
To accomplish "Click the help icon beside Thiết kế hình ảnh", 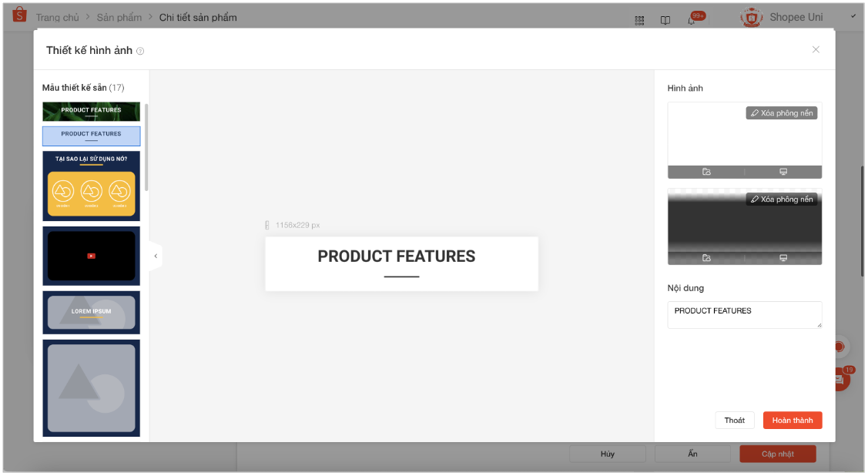I will click(x=140, y=52).
